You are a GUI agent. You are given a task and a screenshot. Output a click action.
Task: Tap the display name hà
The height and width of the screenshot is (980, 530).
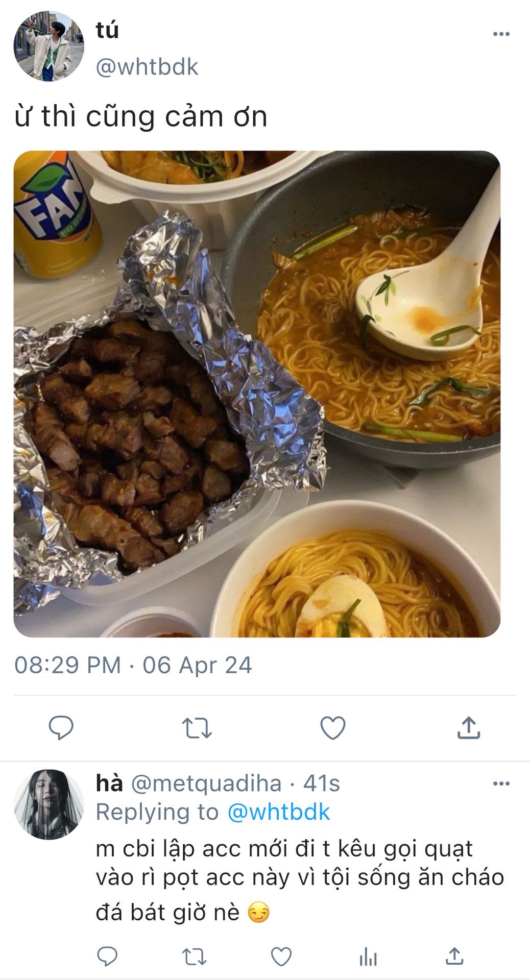109,783
